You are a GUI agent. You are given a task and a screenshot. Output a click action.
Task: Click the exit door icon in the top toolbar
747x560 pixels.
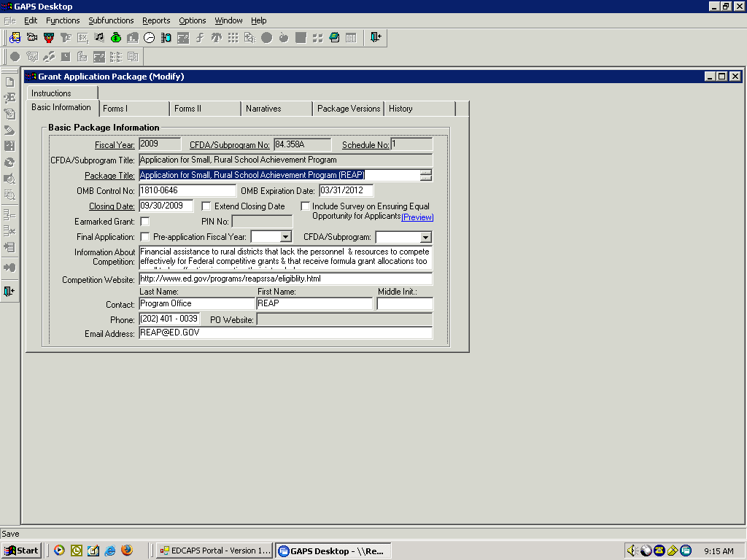375,38
